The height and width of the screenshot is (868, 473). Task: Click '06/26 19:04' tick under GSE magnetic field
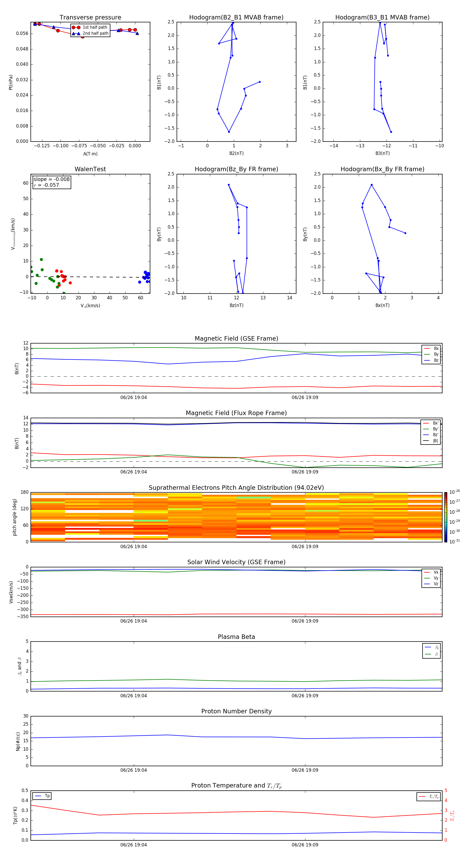click(x=134, y=397)
